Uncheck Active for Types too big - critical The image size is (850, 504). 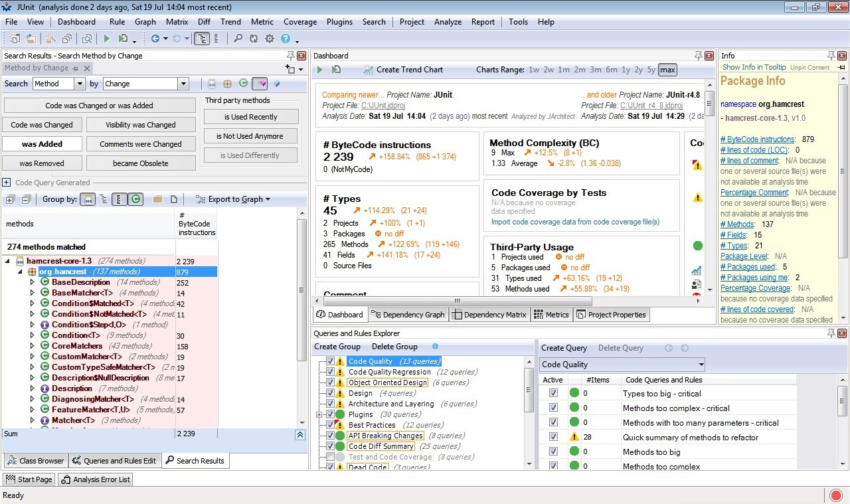(553, 393)
